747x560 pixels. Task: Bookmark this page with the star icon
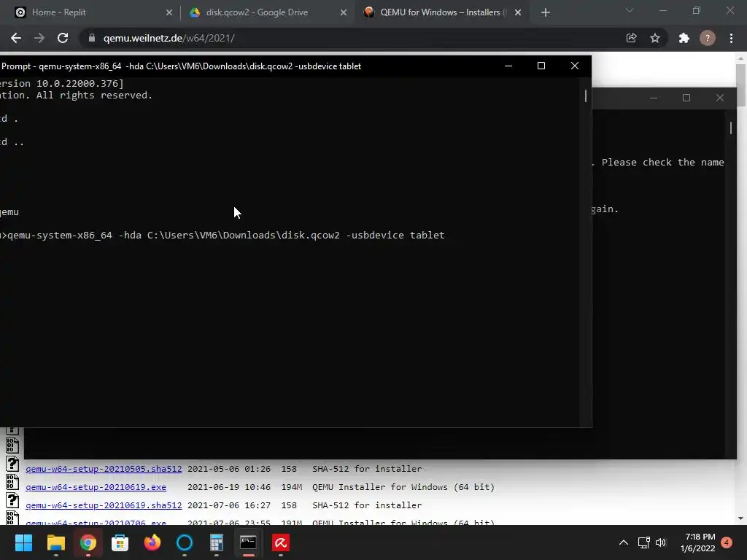point(655,38)
